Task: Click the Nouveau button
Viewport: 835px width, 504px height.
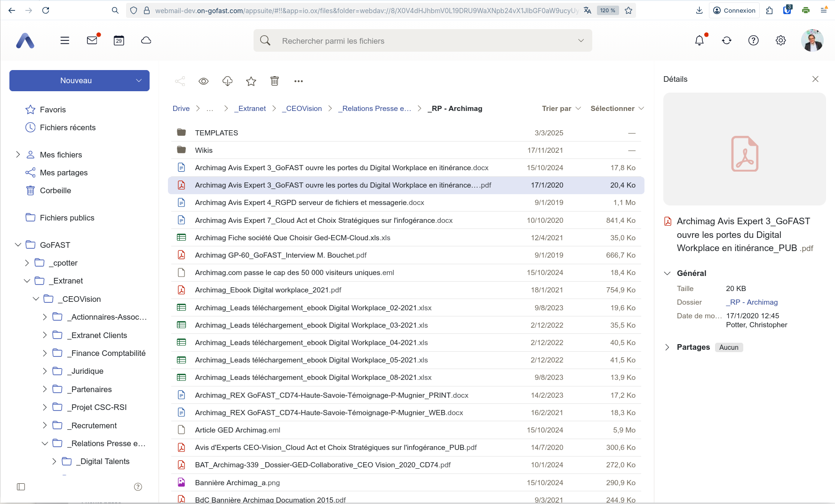Action: pyautogui.click(x=76, y=80)
